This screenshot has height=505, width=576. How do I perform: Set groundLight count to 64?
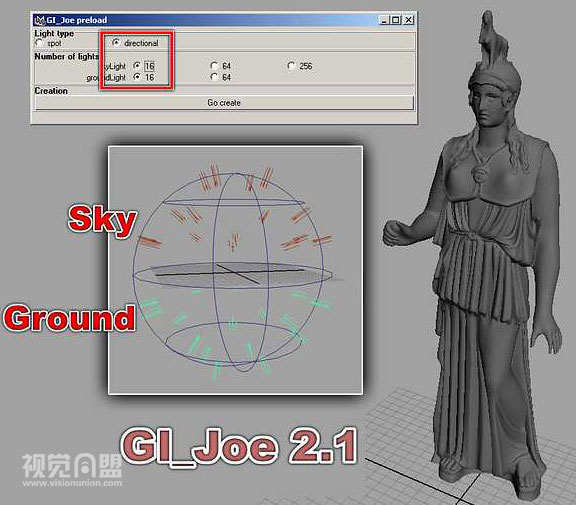click(x=214, y=77)
